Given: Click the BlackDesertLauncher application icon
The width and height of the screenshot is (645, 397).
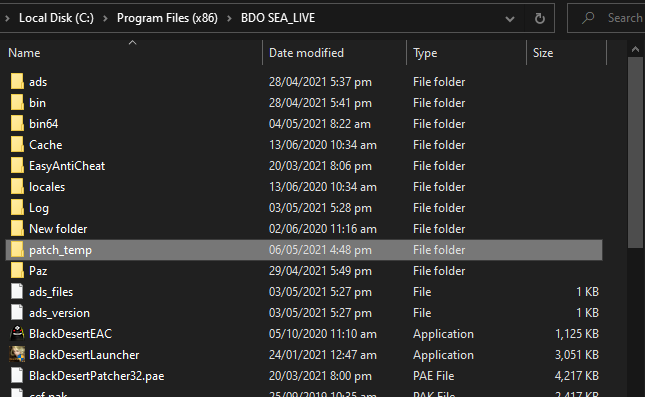Looking at the screenshot, I should coord(17,354).
